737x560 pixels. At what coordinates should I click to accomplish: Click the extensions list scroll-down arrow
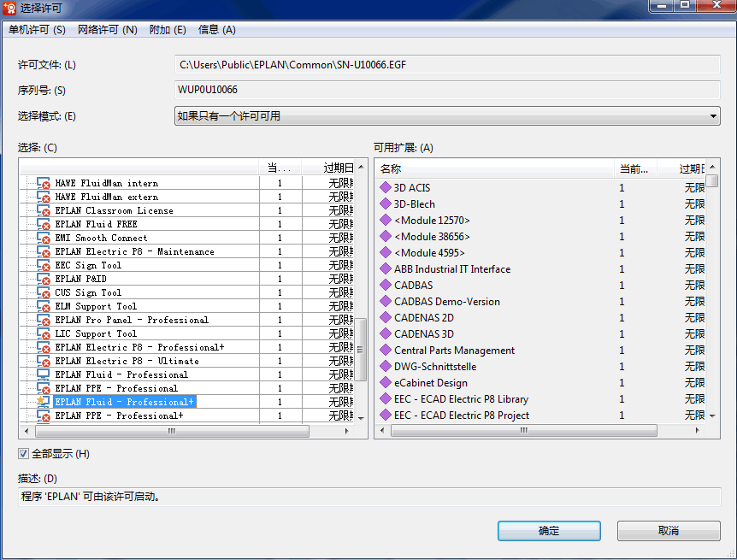click(712, 416)
